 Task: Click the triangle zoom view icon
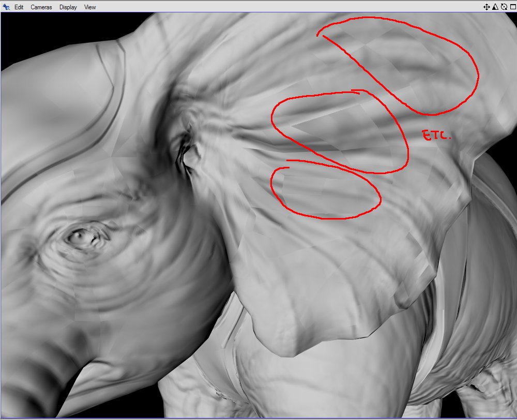pos(495,7)
